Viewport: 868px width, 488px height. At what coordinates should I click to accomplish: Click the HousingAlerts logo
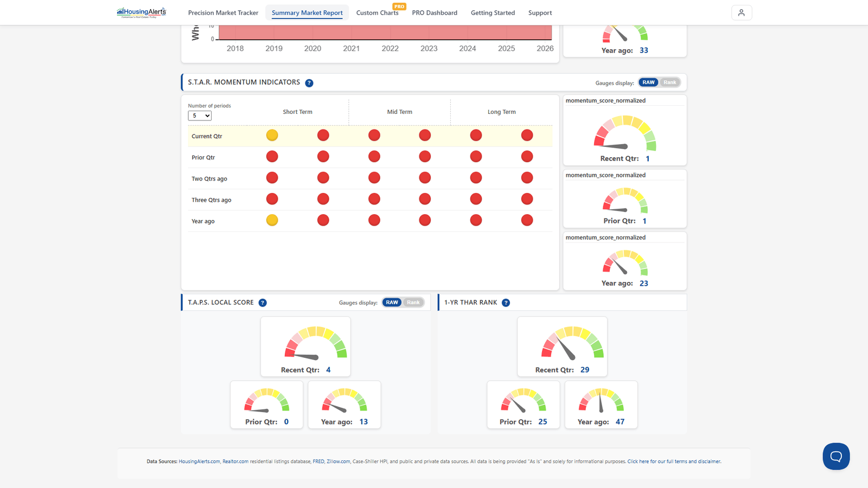(142, 12)
